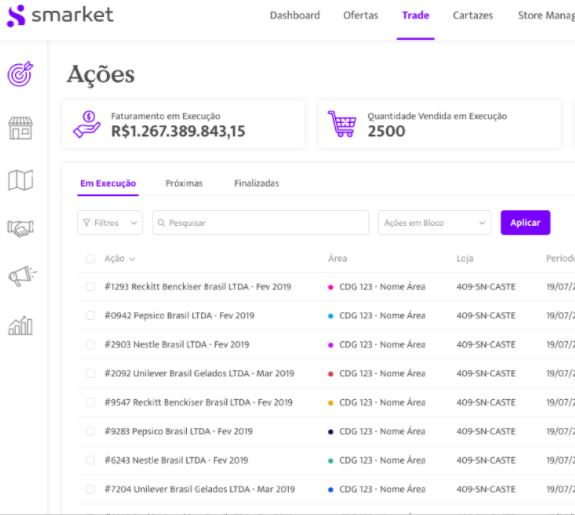This screenshot has height=515, width=575.
Task: Go to the Dashboard menu
Action: click(x=295, y=15)
